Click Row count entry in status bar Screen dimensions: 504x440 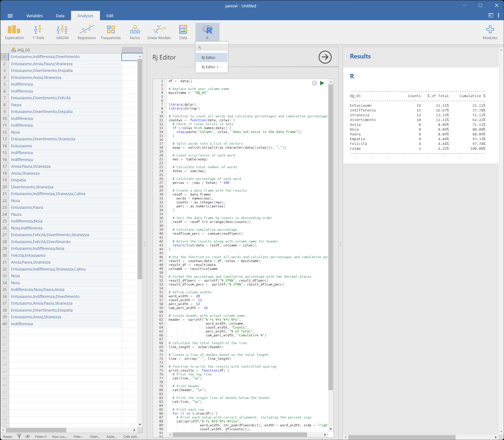click(x=60, y=437)
